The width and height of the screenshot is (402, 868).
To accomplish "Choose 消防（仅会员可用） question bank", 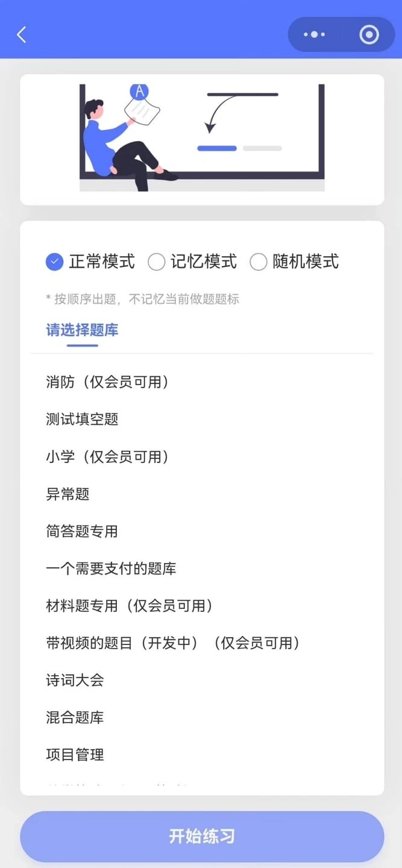I will point(202,382).
